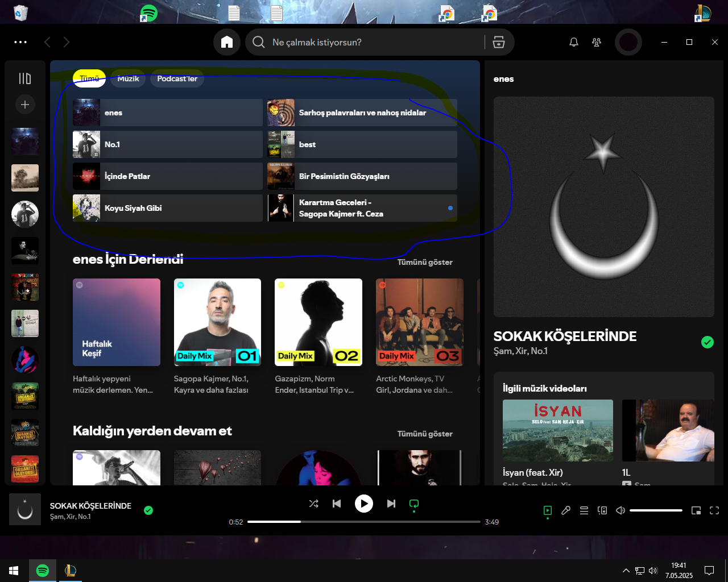Open the Browse icon beside the search box
The image size is (728, 582).
499,42
